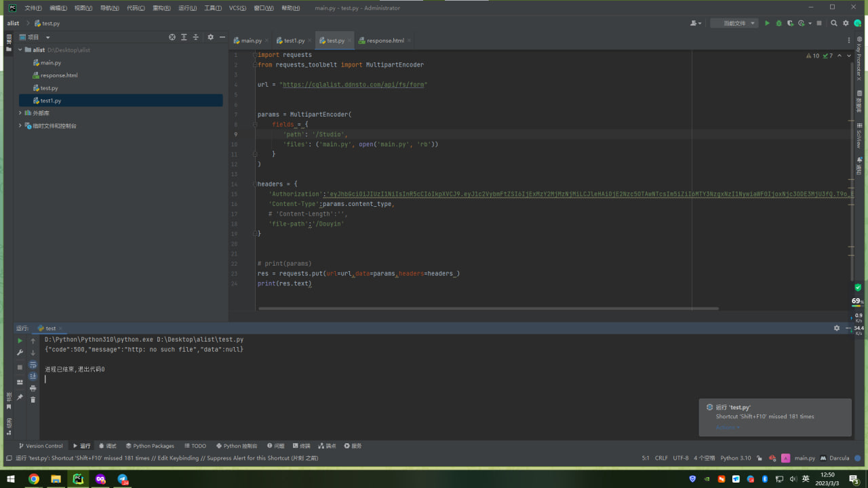The height and width of the screenshot is (488, 868).
Task: Click the profiler run icon in main toolbar
Action: click(801, 23)
